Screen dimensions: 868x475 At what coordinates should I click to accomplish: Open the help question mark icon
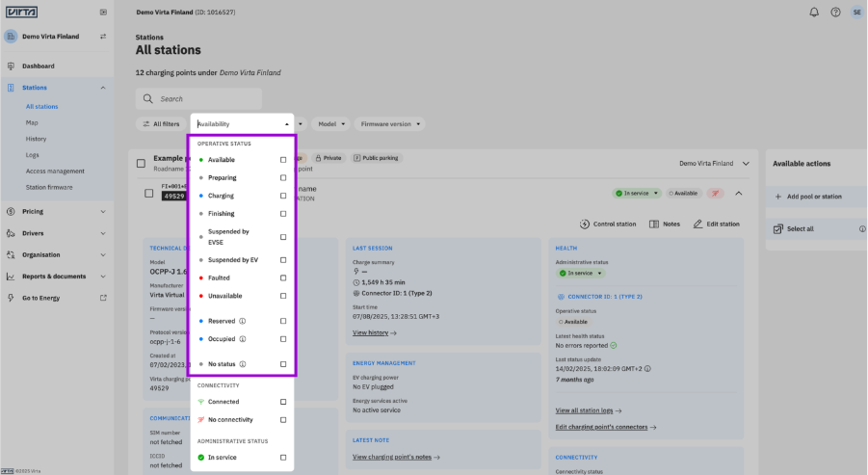click(x=835, y=13)
